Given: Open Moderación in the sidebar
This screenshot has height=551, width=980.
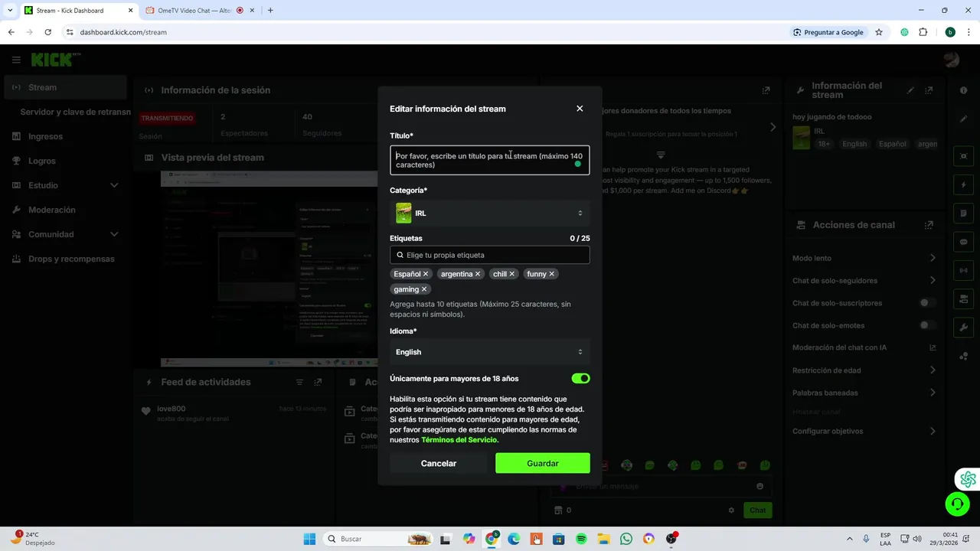Looking at the screenshot, I should [65, 210].
